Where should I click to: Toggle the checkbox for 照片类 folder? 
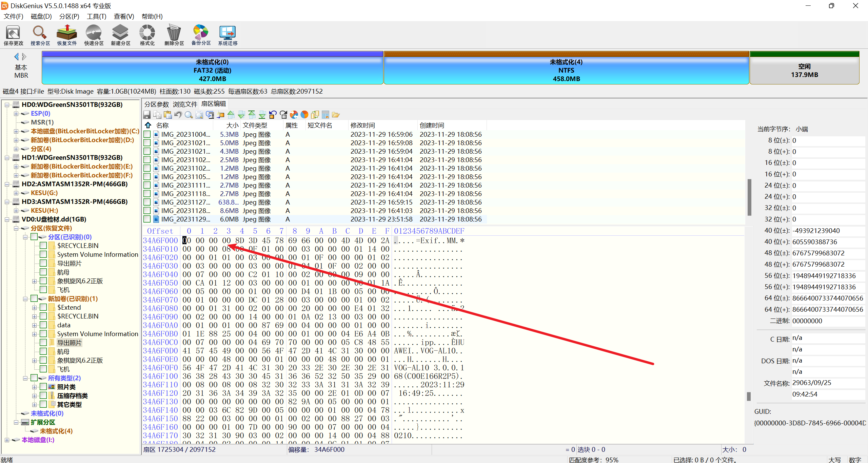(x=43, y=387)
